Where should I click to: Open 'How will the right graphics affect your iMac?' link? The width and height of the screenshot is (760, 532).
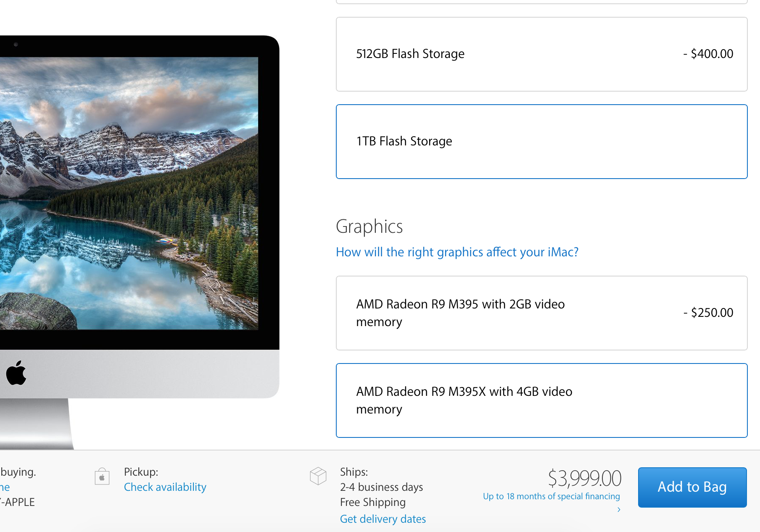click(457, 252)
